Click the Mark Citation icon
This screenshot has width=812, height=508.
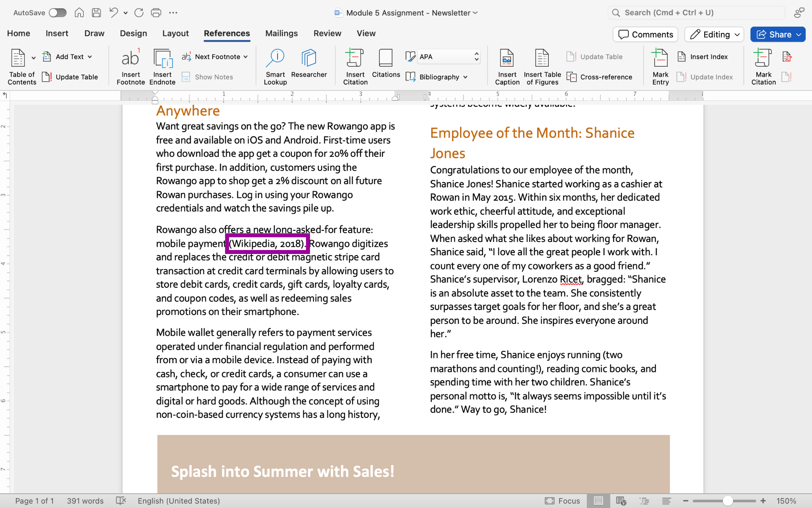(x=763, y=58)
